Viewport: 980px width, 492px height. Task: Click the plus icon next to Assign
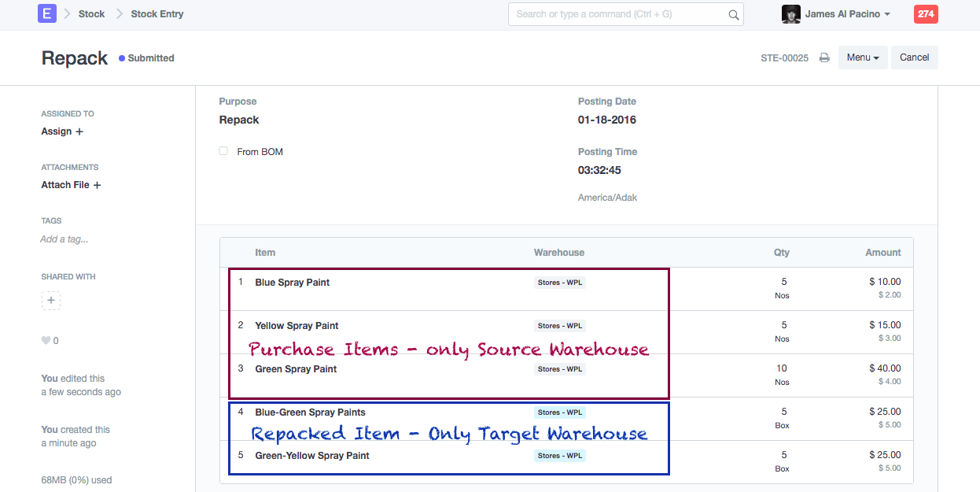pos(79,131)
